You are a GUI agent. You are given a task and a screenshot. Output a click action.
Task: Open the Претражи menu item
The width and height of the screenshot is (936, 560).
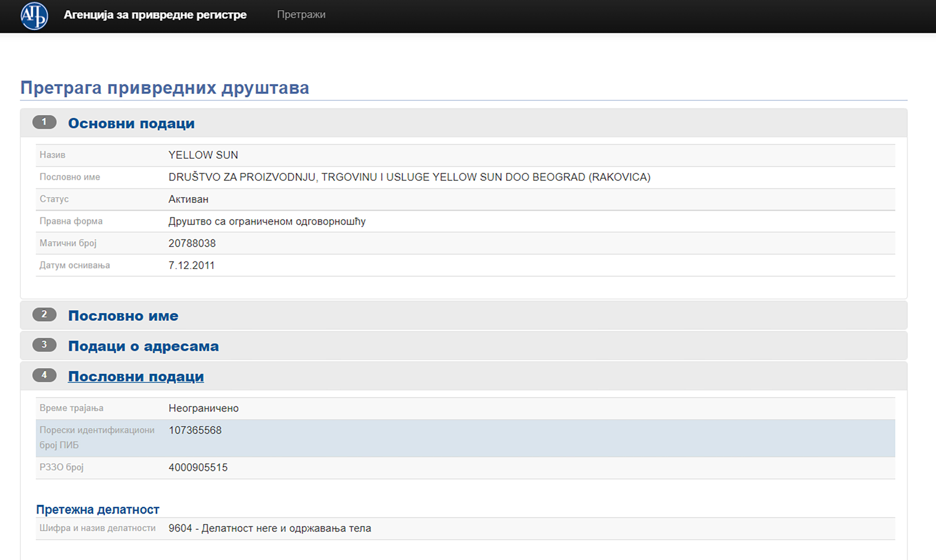[301, 15]
